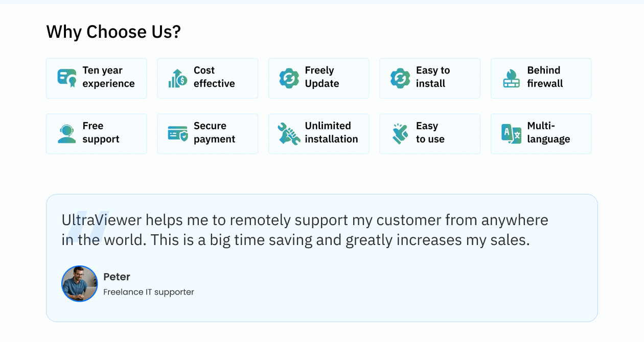
Task: Click the name "Peter" in testimonial
Action: pyautogui.click(x=117, y=277)
